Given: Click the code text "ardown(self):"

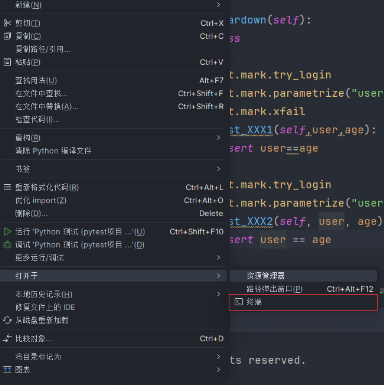Looking at the screenshot, I should click(270, 20).
